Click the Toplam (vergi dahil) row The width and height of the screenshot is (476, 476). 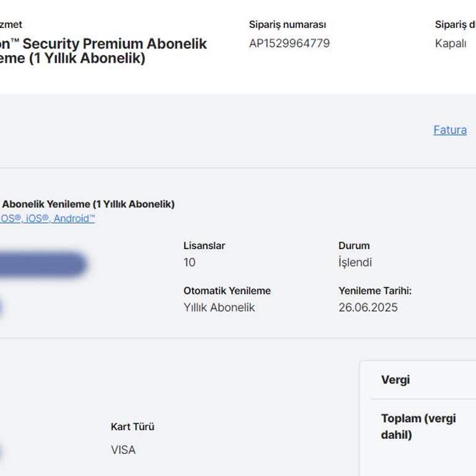418,426
